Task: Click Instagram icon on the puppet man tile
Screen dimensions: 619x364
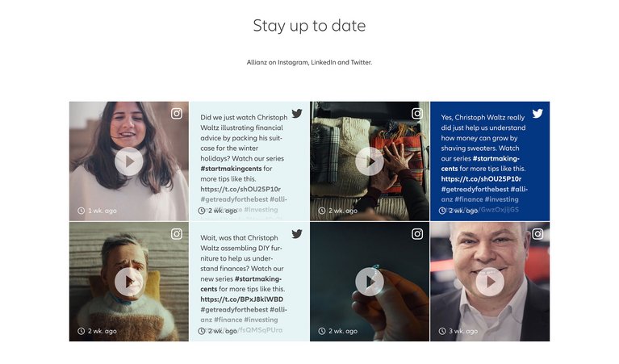Action: pyautogui.click(x=177, y=234)
